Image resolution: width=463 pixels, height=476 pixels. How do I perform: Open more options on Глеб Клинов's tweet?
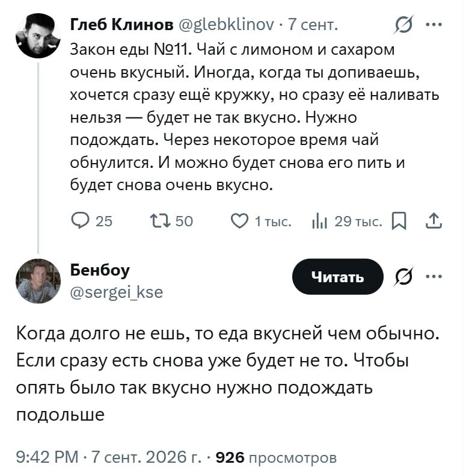click(434, 25)
